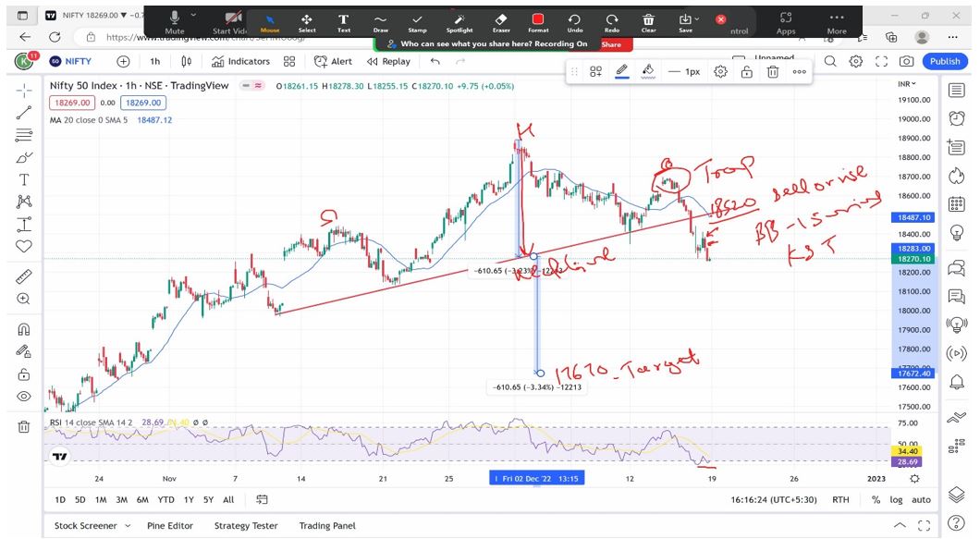Open the 1h interval selector
Screen dimensions: 980x539
pyautogui.click(x=155, y=61)
